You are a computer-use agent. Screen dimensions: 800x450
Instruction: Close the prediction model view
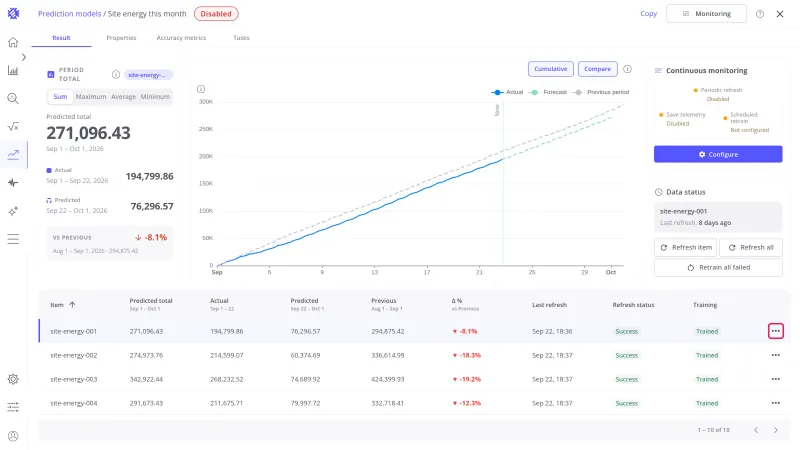(780, 14)
